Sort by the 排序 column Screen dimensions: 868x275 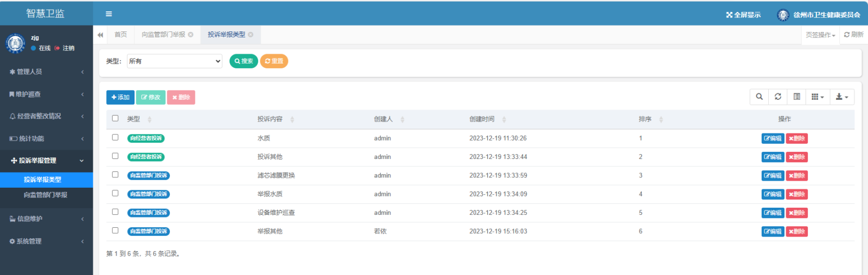661,119
